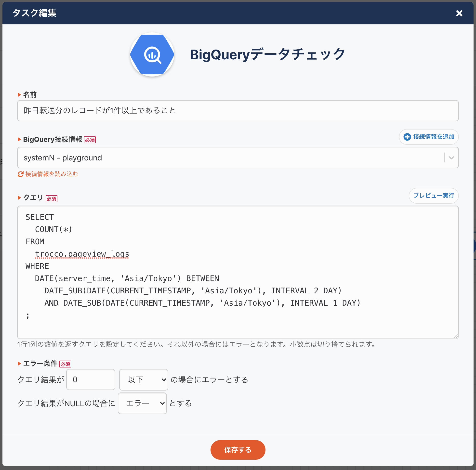Viewport: 476px width, 470px height.
Task: Click the chevron arrow of the connection selector
Action: tap(451, 158)
